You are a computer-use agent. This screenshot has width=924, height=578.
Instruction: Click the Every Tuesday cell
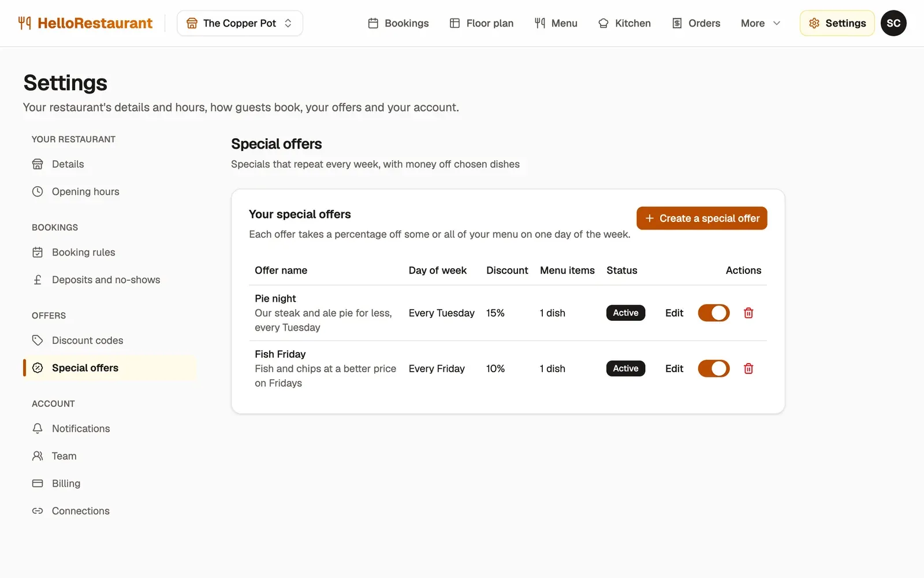tap(441, 313)
